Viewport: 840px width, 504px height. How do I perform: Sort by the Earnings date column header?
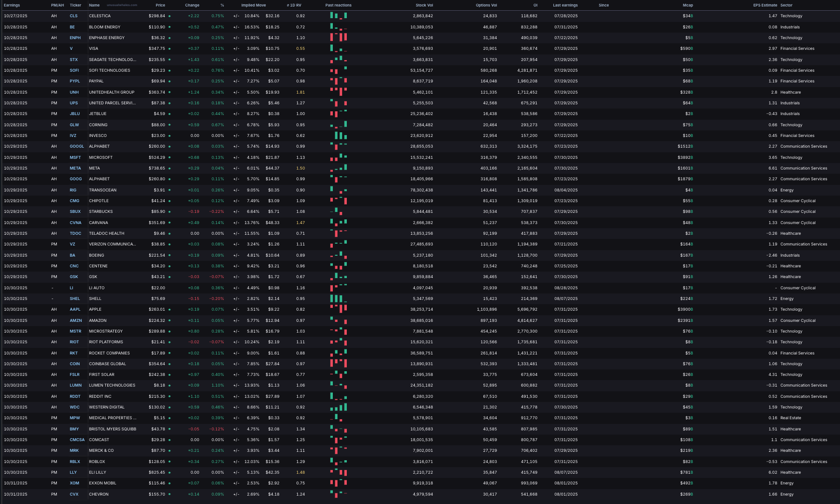click(12, 5)
